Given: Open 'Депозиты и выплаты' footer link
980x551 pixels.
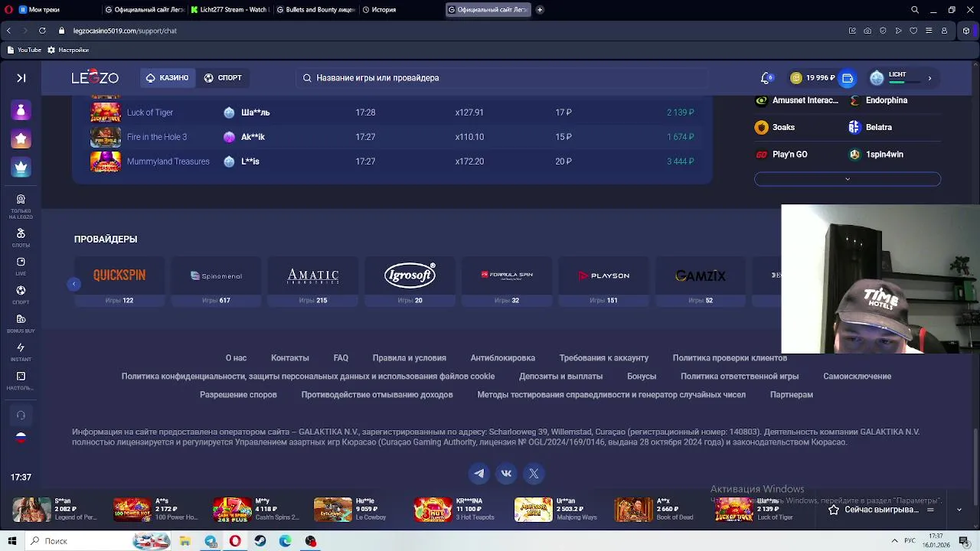Looking at the screenshot, I should 560,377.
